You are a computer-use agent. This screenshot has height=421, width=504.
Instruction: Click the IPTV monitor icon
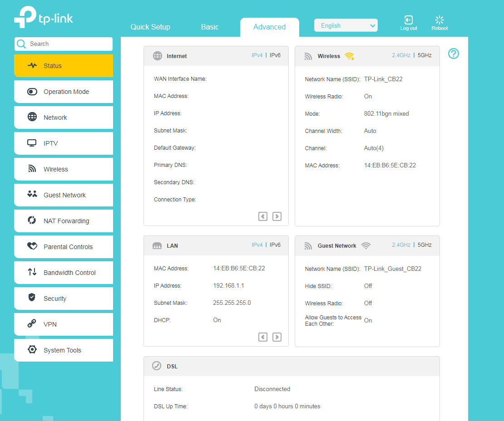pos(32,143)
